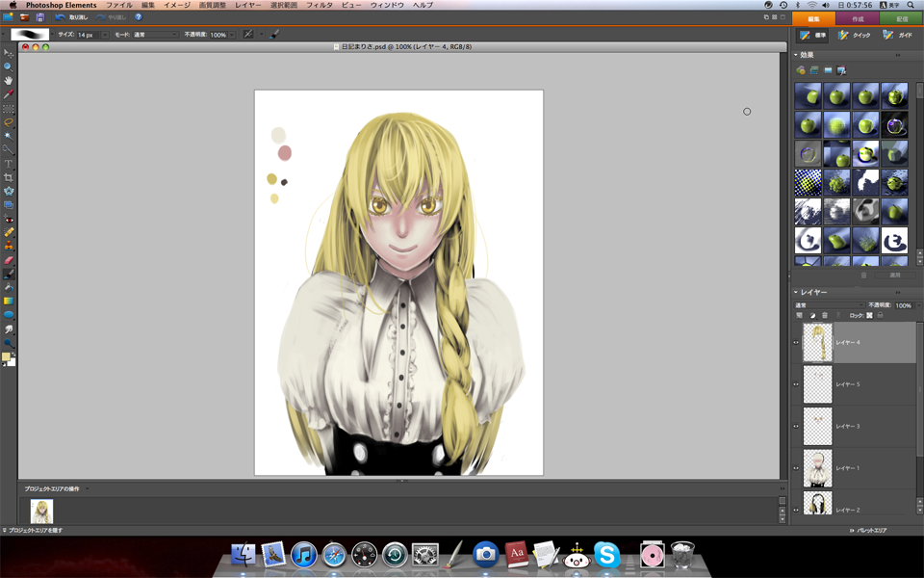Image resolution: width=924 pixels, height=578 pixels.
Task: Open the ファイル menu
Action: tap(119, 5)
